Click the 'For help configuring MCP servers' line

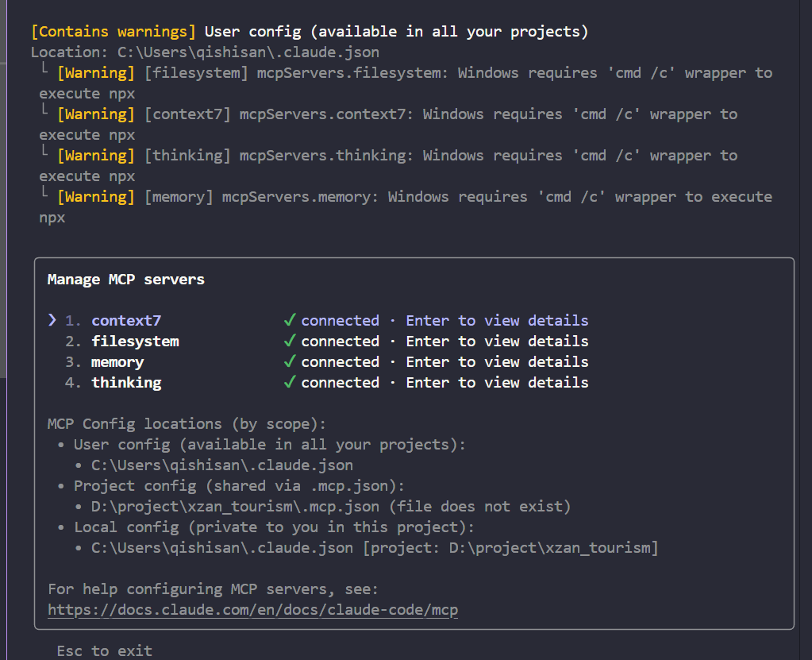pyautogui.click(x=214, y=589)
